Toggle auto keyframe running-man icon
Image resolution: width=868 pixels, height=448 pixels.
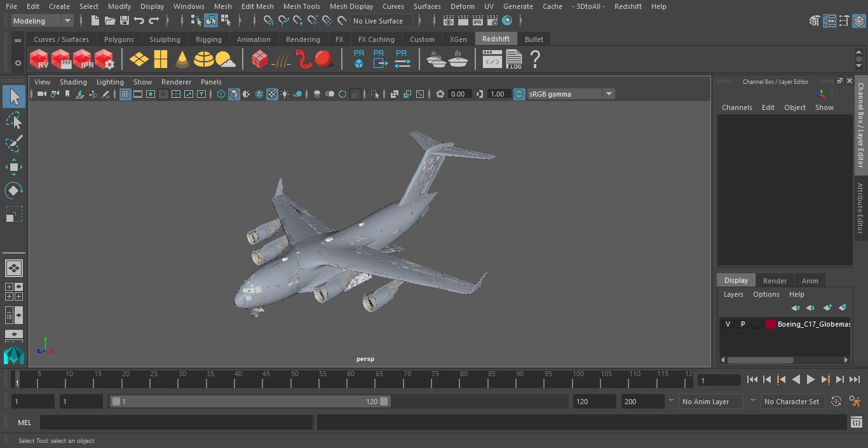pos(855,402)
